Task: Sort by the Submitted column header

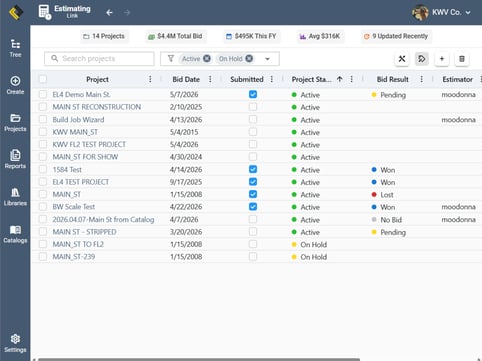Action: tap(247, 79)
